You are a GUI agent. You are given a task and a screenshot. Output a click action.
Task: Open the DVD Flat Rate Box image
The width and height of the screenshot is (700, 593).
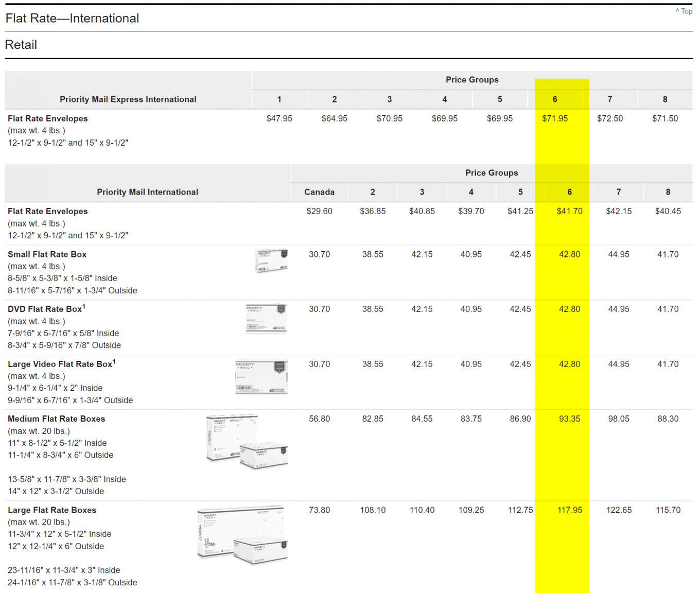[x=266, y=319]
